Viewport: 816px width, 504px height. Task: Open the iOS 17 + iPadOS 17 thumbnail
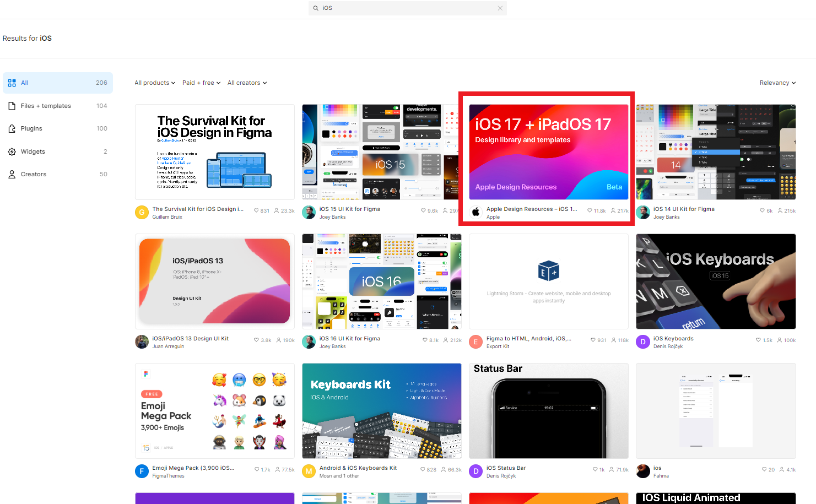[x=549, y=152]
